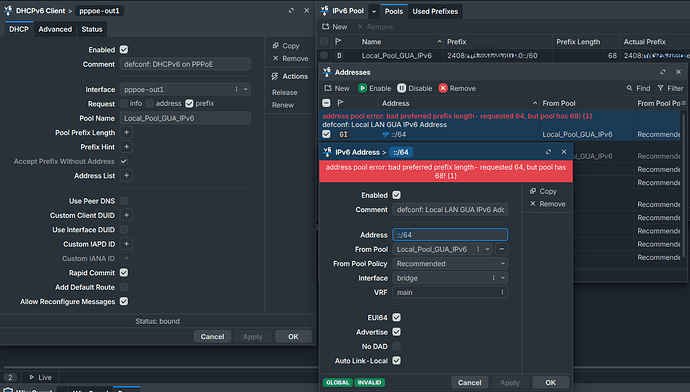Toggle the EUI64 checkbox
The image size is (690, 392).
click(x=396, y=317)
